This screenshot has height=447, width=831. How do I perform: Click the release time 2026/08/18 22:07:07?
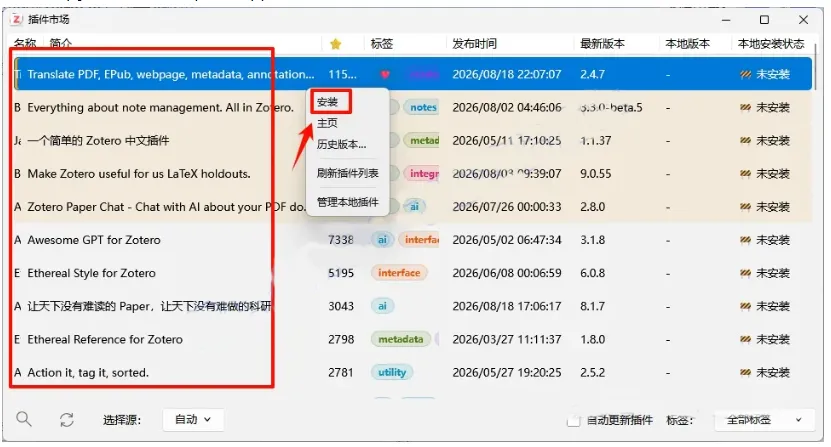click(x=507, y=74)
